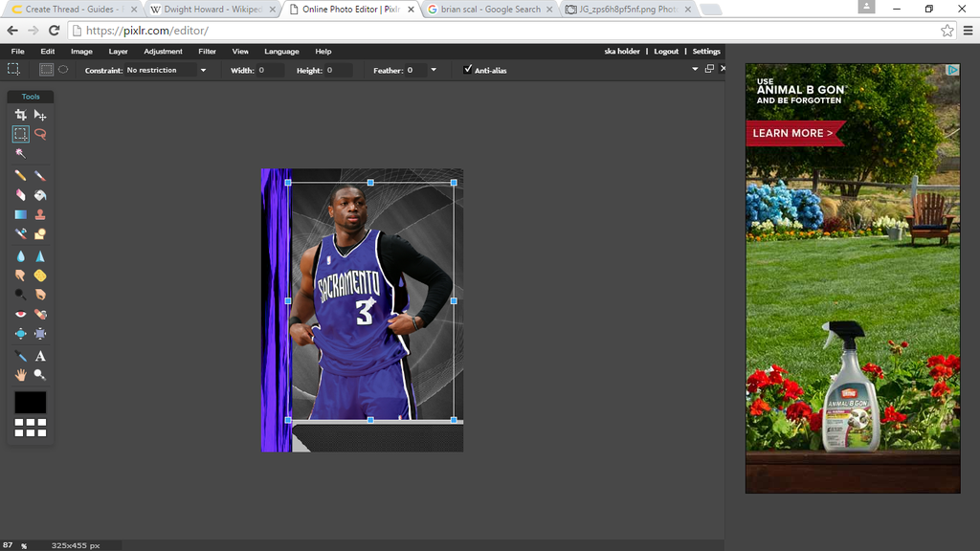Open the Edit menu

point(48,52)
